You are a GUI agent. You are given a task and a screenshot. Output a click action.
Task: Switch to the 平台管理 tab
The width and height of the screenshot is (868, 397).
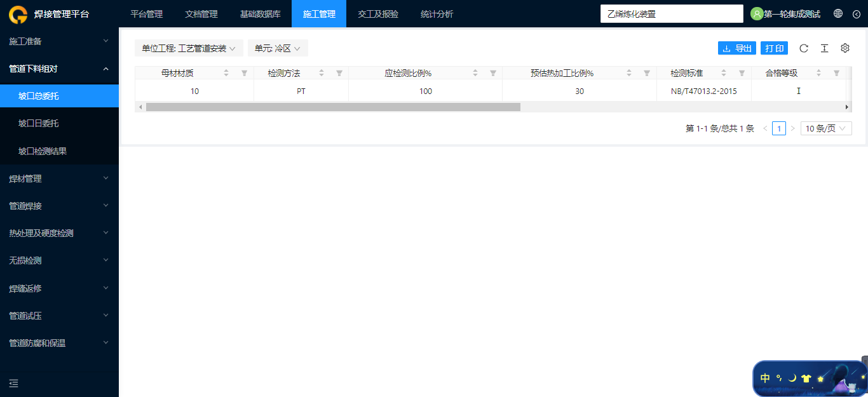[147, 14]
